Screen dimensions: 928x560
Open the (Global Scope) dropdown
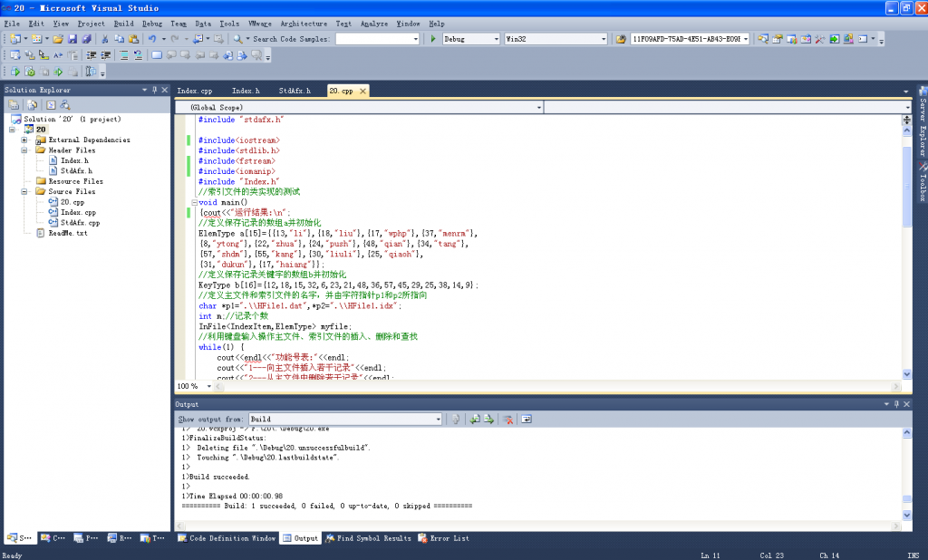click(539, 107)
